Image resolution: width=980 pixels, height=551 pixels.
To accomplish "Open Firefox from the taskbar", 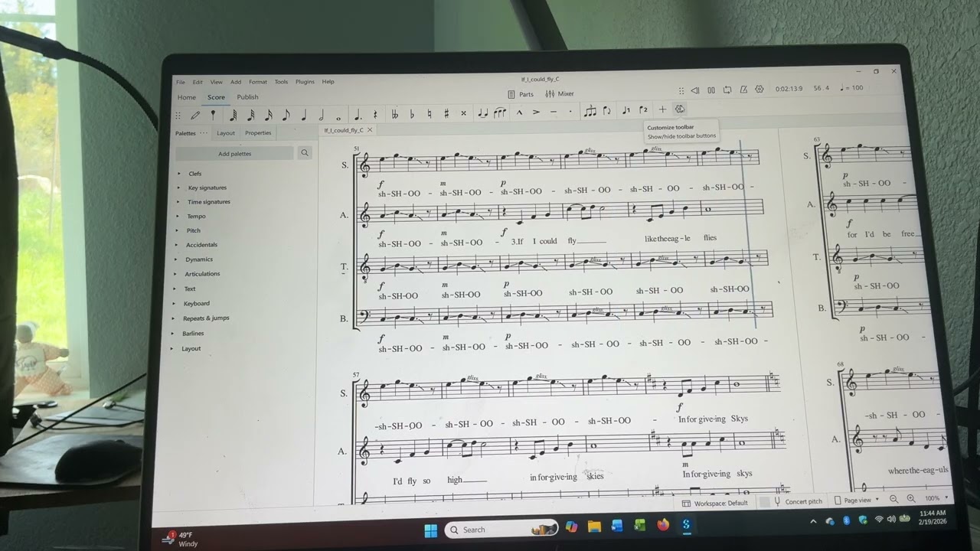I will tap(663, 525).
